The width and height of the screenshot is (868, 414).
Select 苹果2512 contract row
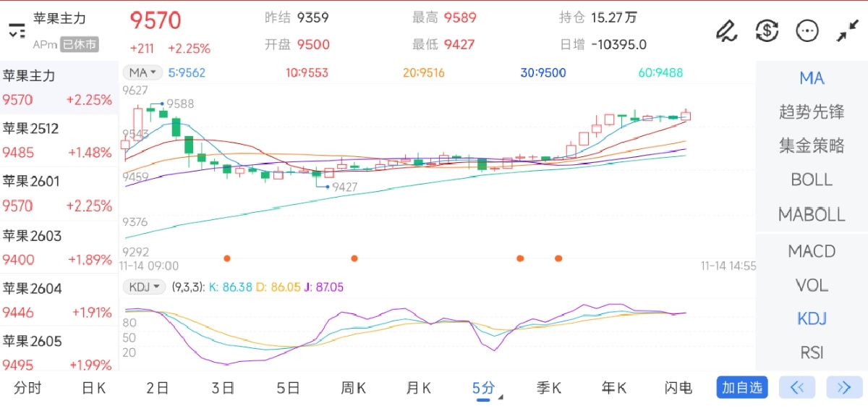point(59,140)
